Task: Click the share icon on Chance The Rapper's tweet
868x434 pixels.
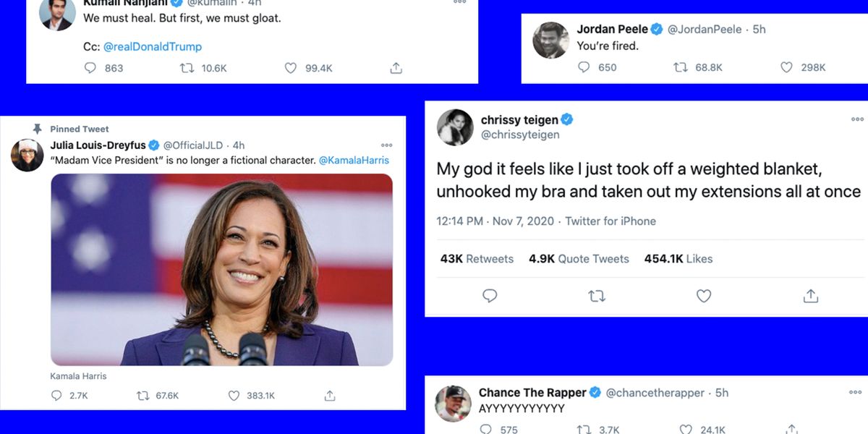Action: (x=790, y=429)
